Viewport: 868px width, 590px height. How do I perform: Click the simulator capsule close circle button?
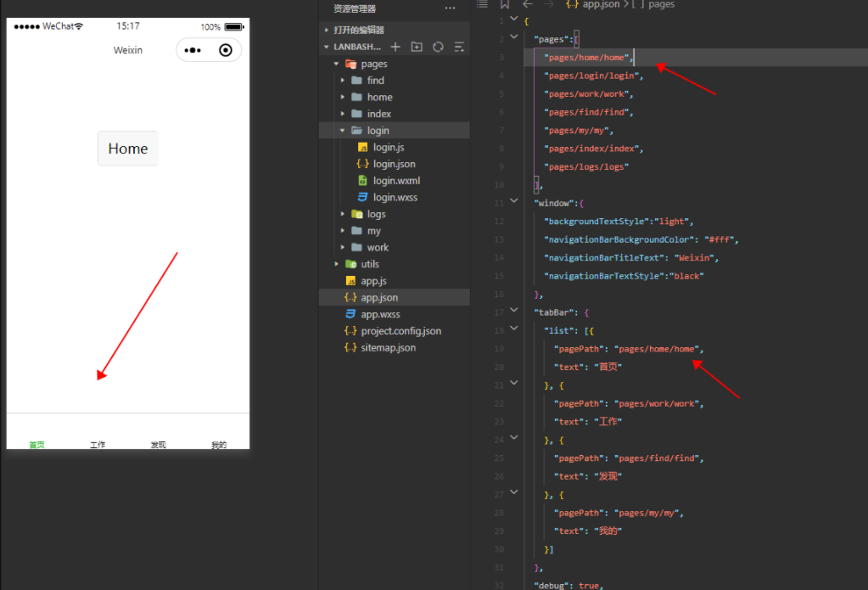click(226, 50)
